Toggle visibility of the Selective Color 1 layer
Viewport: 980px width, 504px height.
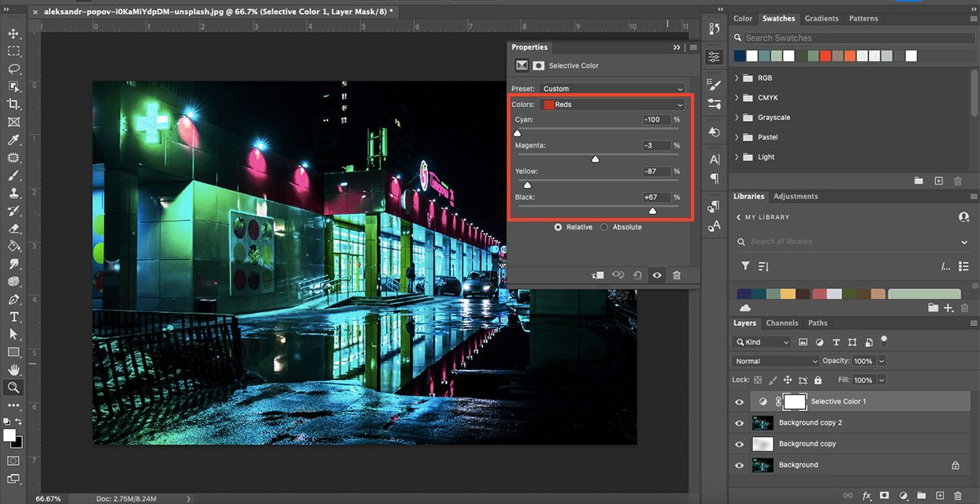coord(739,401)
